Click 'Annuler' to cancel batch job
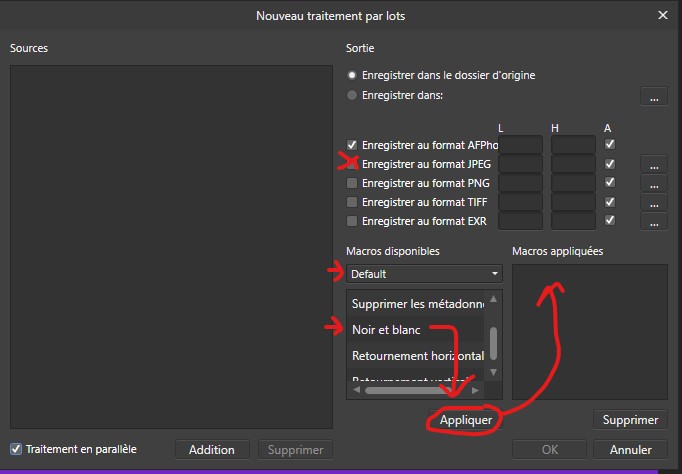682x474 pixels. [630, 450]
